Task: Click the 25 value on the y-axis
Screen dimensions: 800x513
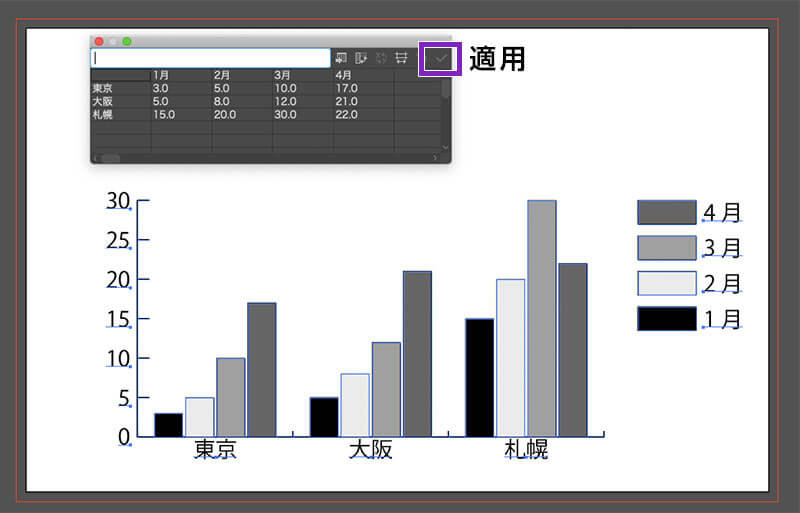Action: tap(118, 240)
